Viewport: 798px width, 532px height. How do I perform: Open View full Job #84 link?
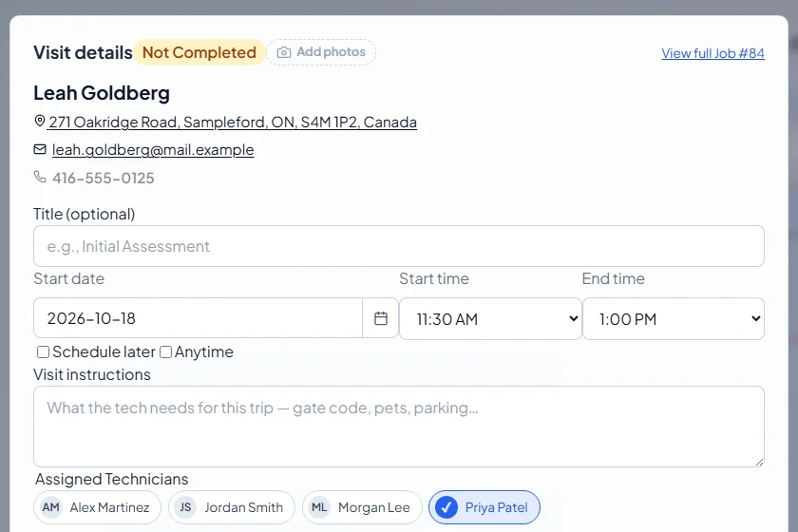(x=712, y=53)
